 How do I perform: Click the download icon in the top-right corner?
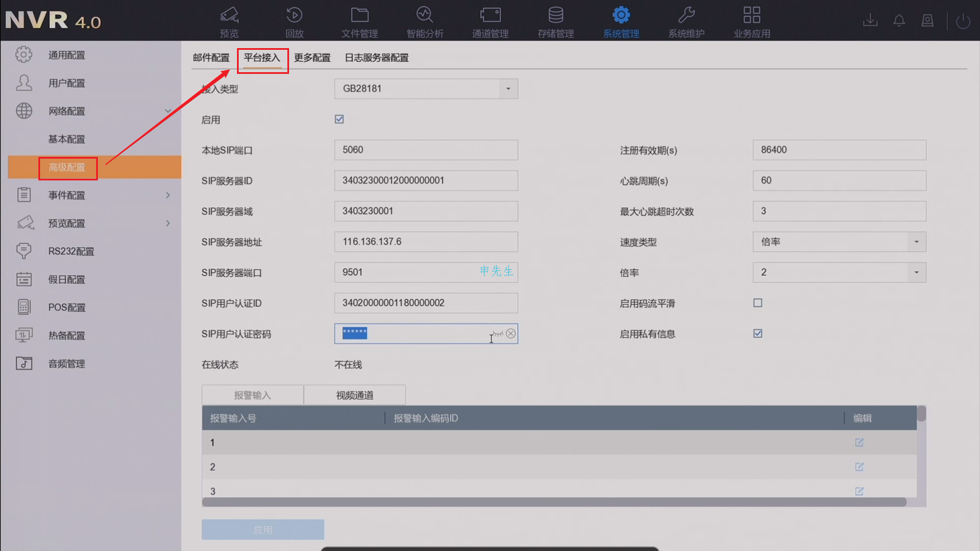(x=870, y=20)
